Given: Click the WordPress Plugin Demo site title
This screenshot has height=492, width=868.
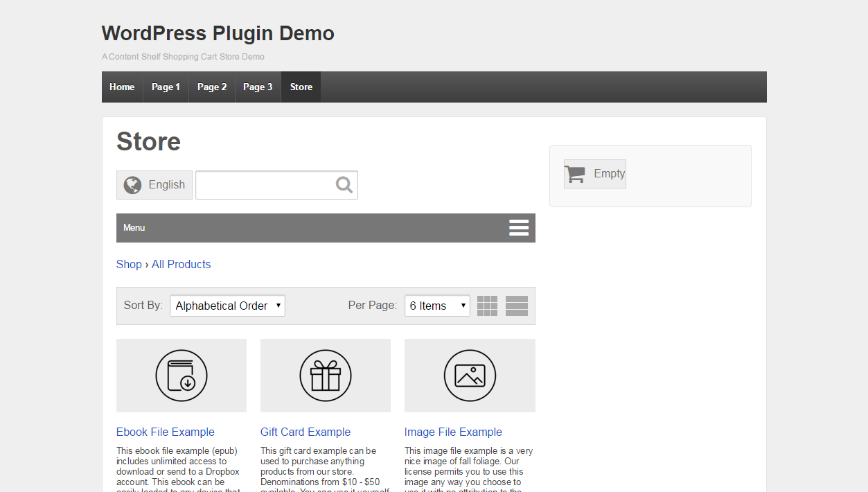Looking at the screenshot, I should (x=218, y=33).
